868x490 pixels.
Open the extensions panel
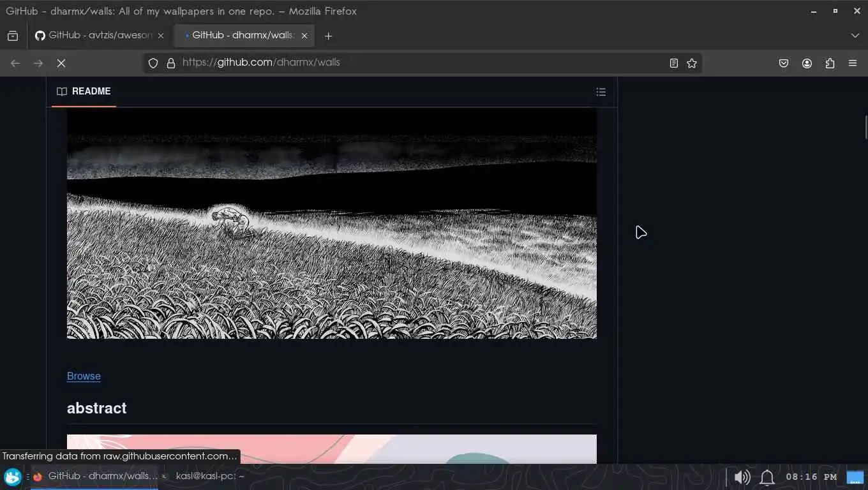click(830, 63)
